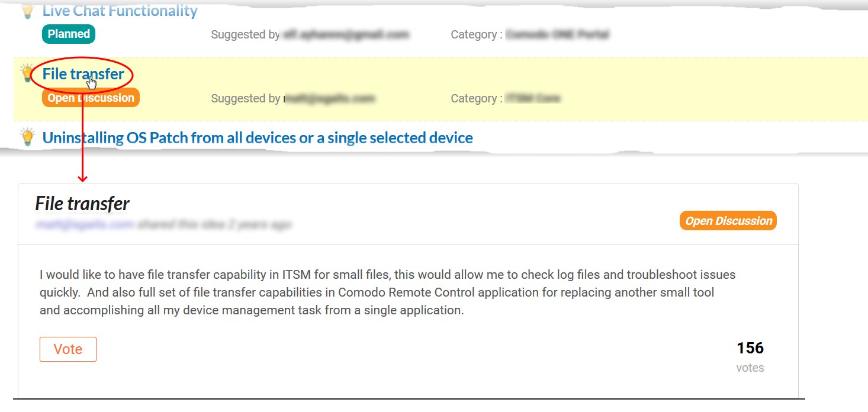Select blurred category value on Live Chat row
Viewport: 868px width, 412px height.
tap(558, 34)
